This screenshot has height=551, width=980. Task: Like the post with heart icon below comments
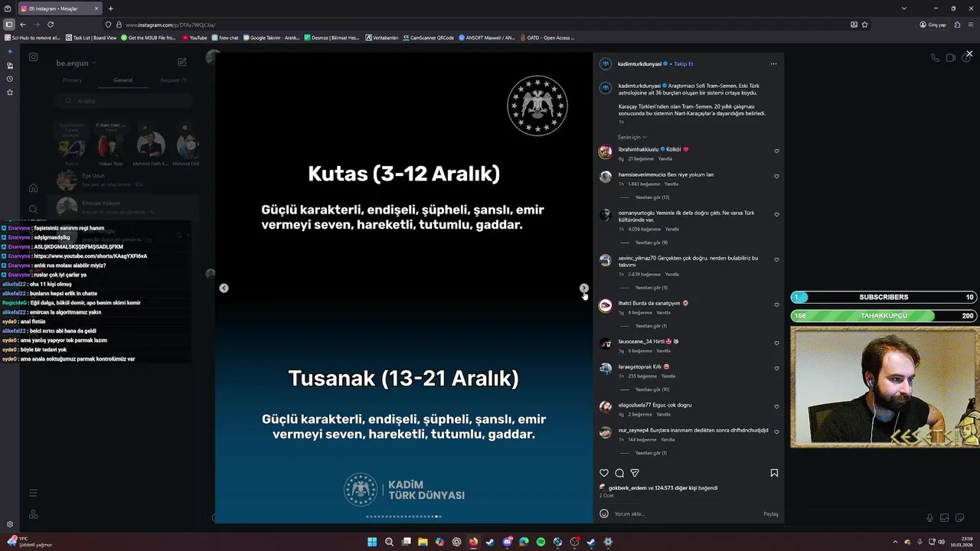coord(604,473)
